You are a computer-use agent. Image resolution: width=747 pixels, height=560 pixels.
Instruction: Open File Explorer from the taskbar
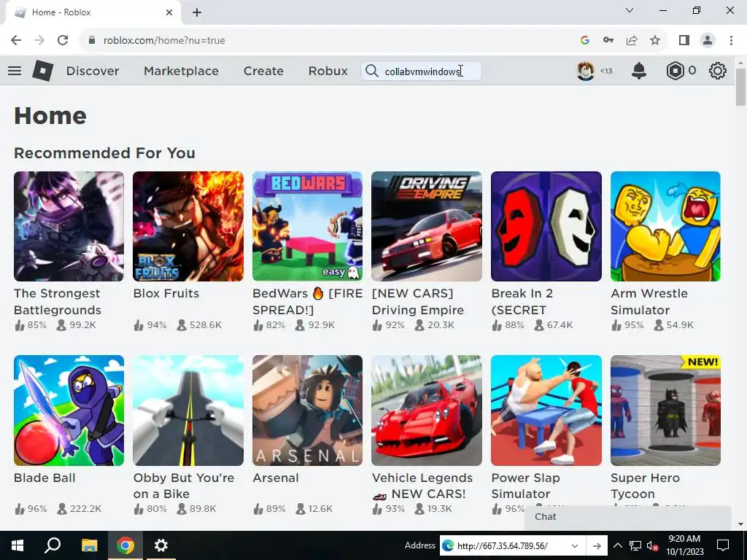click(89, 545)
